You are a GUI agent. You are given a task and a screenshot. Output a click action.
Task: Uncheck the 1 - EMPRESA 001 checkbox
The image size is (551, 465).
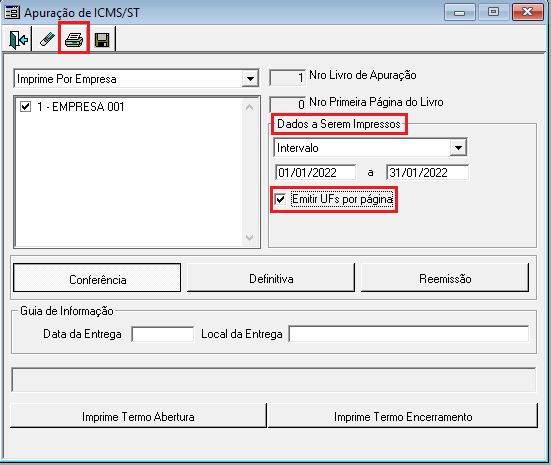26,106
